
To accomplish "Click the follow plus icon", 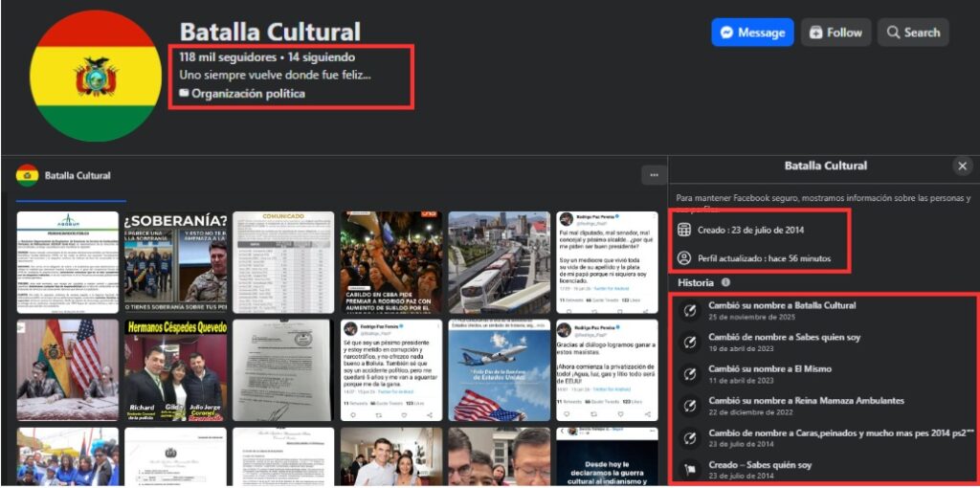I will tap(815, 33).
